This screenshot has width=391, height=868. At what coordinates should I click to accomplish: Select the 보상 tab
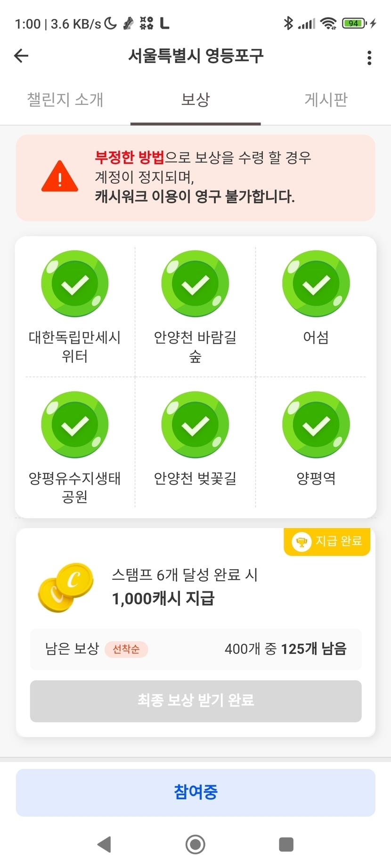pyautogui.click(x=195, y=100)
